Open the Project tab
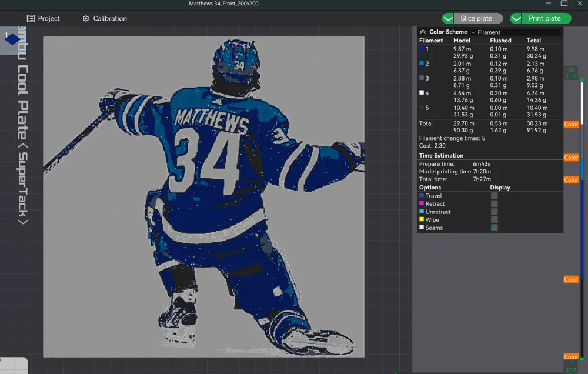This screenshot has height=374, width=588. pyautogui.click(x=43, y=18)
